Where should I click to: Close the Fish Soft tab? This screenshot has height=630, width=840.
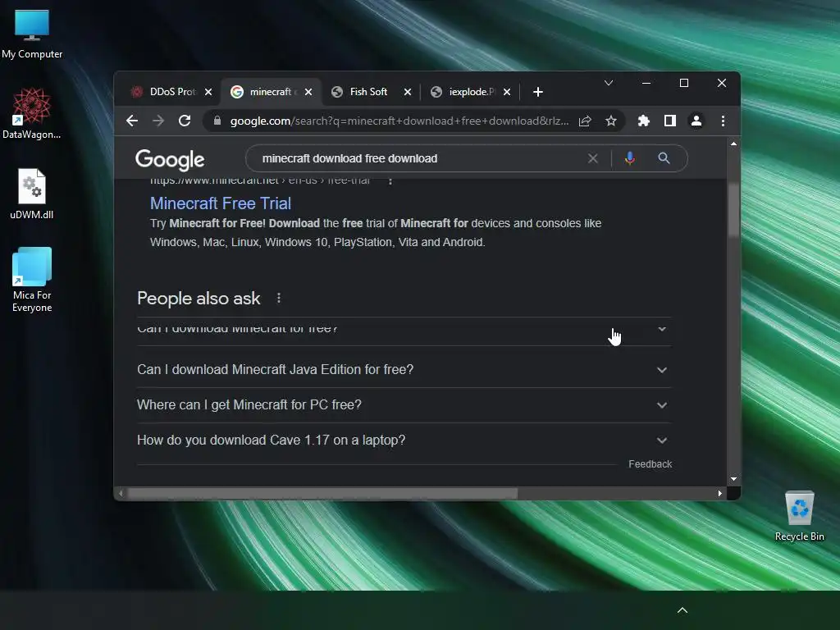(408, 92)
